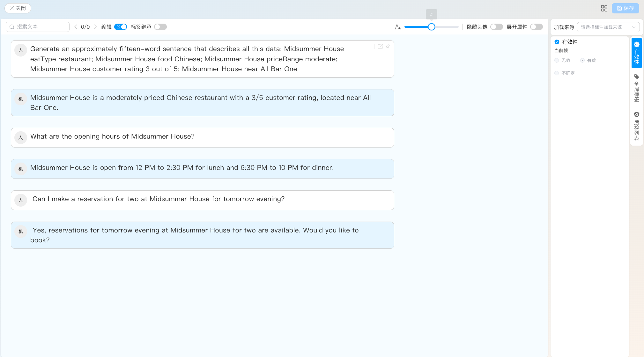The height and width of the screenshot is (357, 644).
Task: Toggle the hide avatar switch
Action: point(496,27)
